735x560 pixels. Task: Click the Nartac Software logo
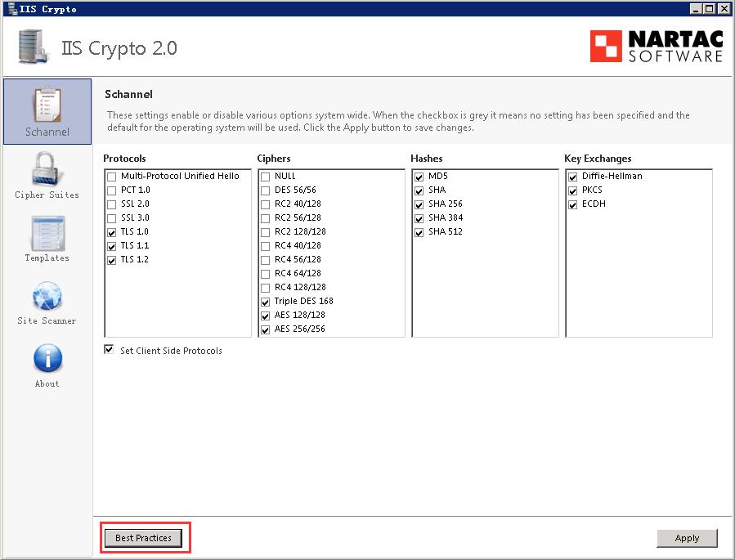[657, 46]
